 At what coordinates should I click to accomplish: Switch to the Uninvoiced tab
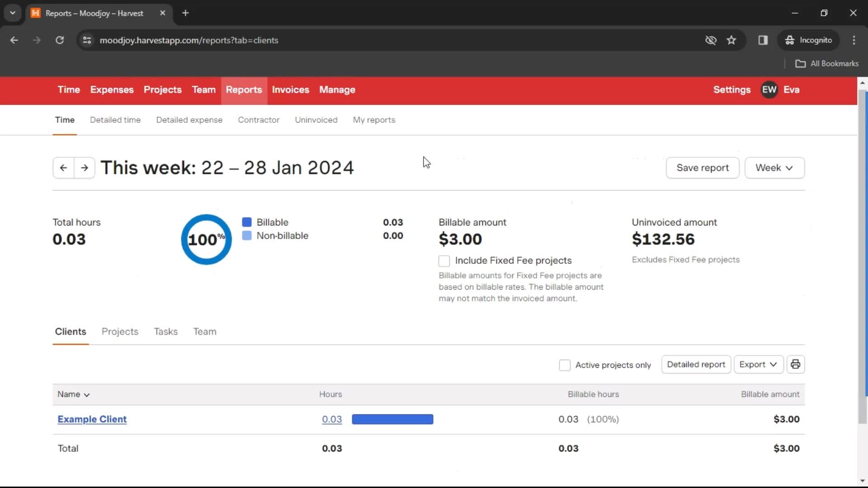click(x=316, y=120)
